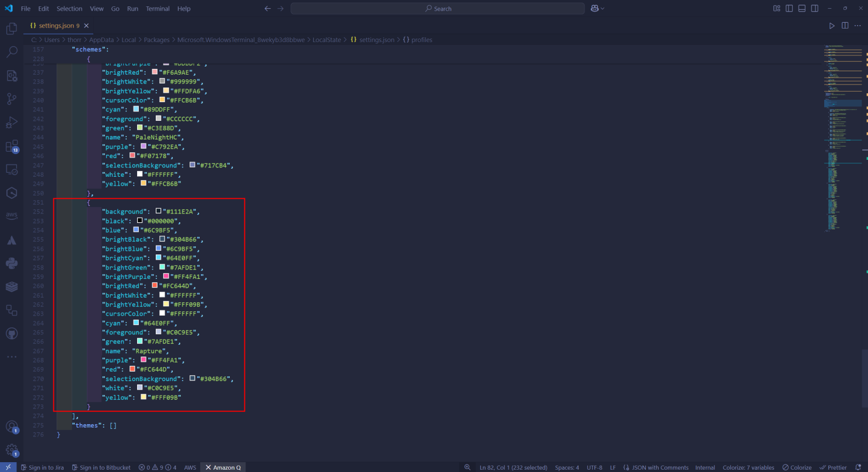Change indentation via Spaces: 4
The height and width of the screenshot is (472, 868).
567,467
